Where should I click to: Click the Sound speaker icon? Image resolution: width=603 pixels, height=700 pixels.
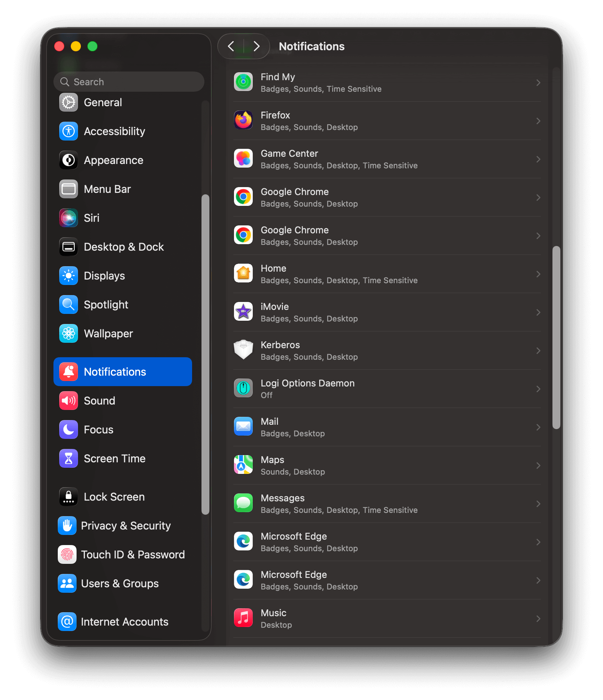click(68, 401)
